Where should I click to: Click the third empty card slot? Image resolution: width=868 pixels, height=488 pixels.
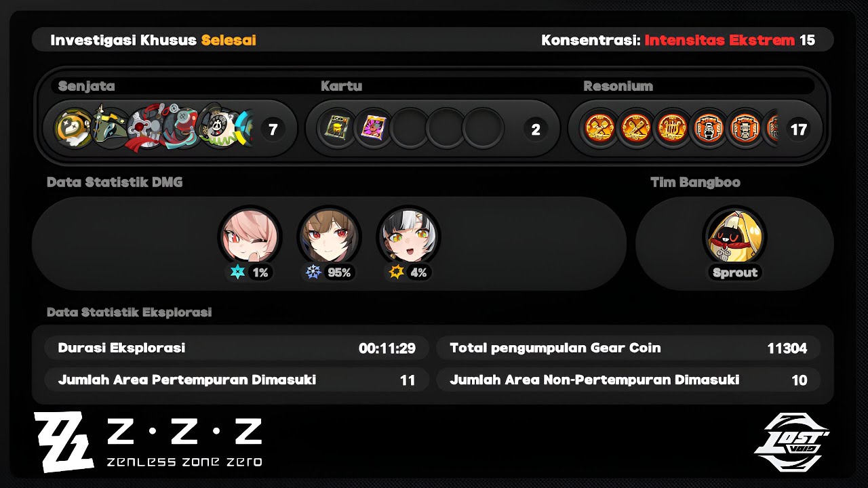[483, 128]
